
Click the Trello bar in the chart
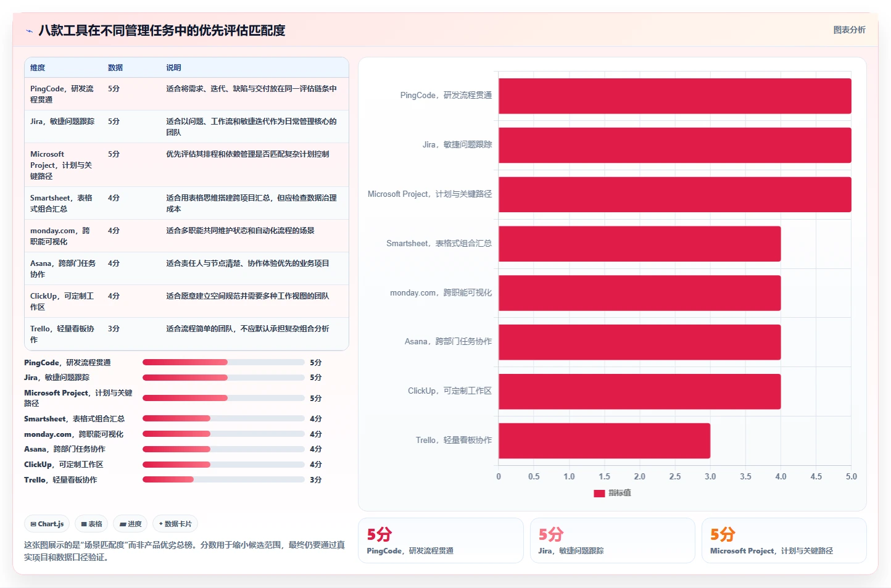[x=605, y=441]
